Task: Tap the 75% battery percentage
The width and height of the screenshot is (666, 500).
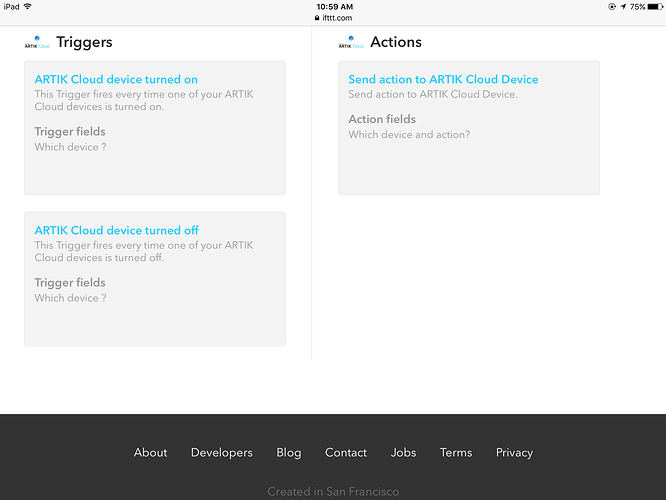Action: click(638, 7)
